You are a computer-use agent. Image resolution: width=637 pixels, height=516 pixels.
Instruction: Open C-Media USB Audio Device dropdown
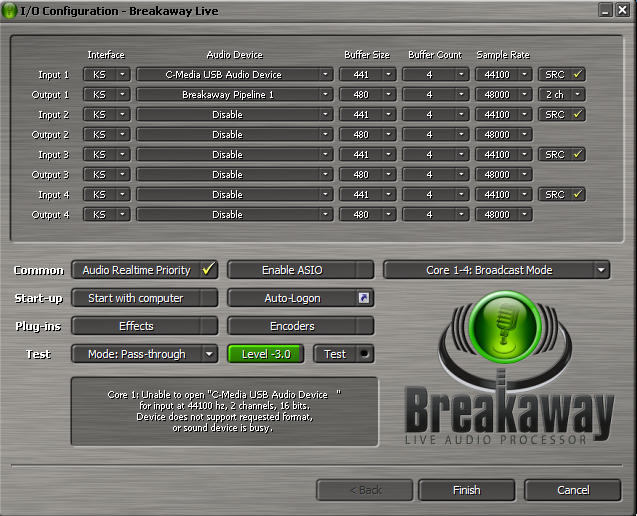tap(234, 74)
